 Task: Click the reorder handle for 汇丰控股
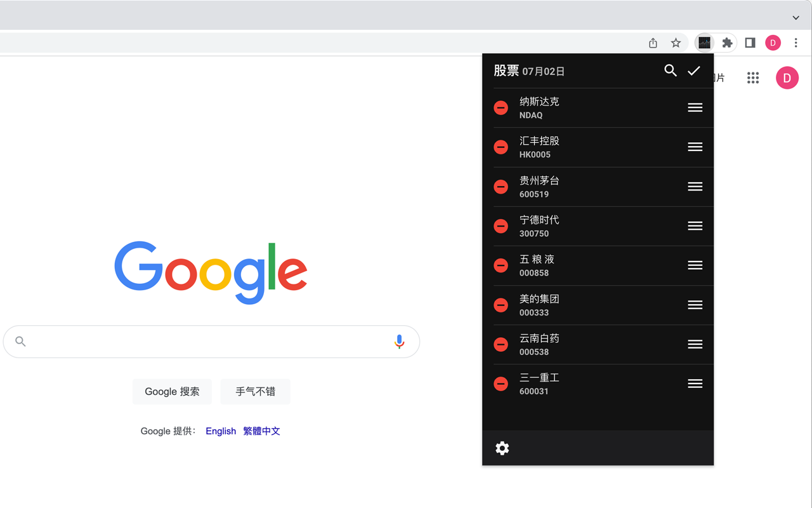[695, 147]
